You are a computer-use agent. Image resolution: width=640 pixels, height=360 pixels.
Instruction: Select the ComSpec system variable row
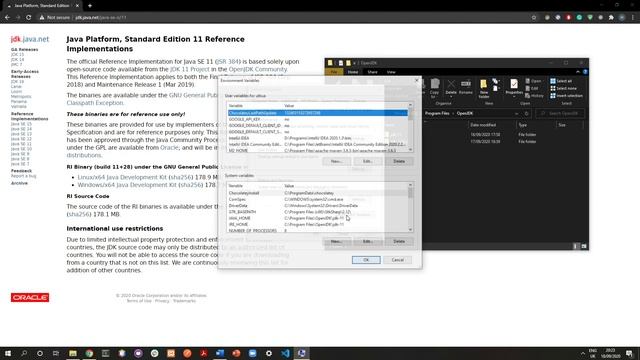tap(317, 199)
